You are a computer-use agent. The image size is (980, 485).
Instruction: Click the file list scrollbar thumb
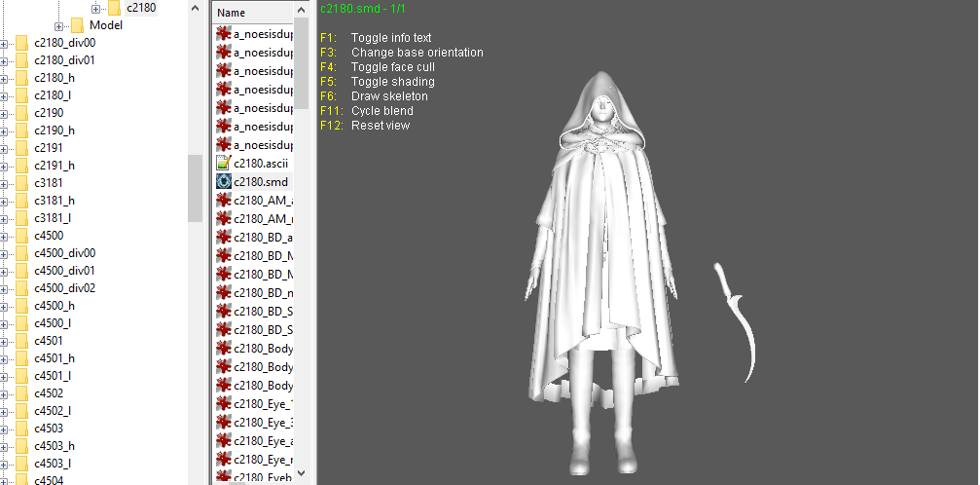[302, 62]
